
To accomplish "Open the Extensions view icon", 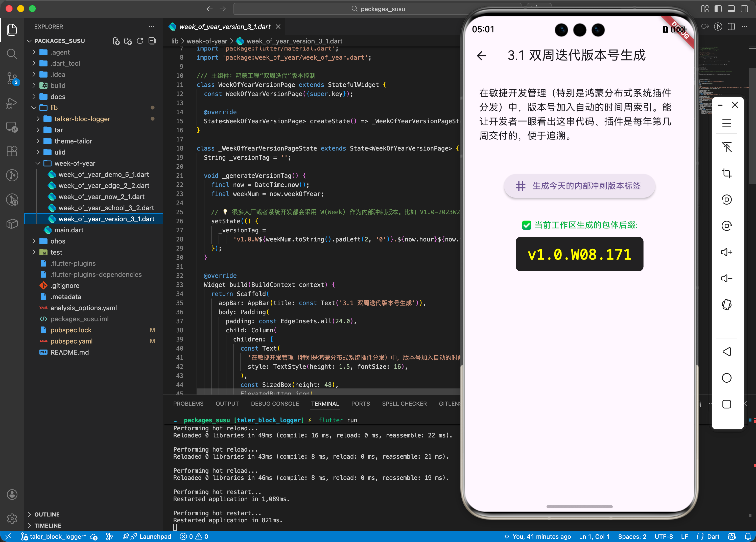I will (12, 151).
